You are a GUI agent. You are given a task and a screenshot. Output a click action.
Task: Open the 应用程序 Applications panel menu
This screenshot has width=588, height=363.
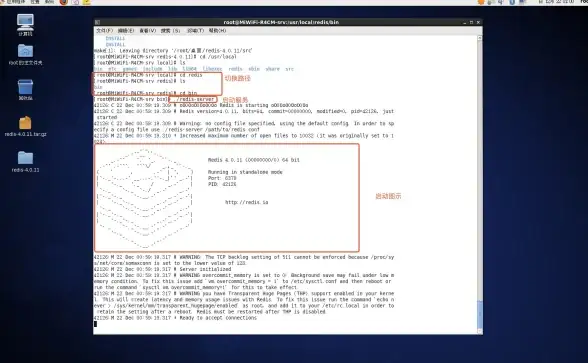coord(16,2)
